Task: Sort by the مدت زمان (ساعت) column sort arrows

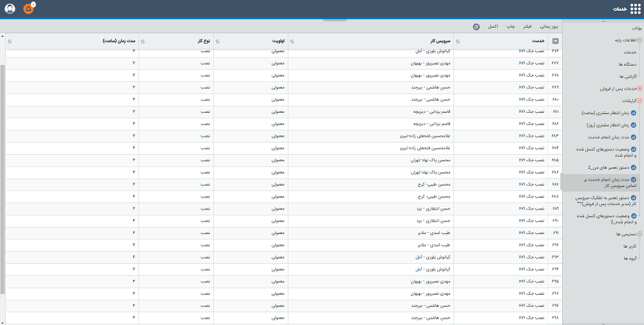Action: (10, 41)
